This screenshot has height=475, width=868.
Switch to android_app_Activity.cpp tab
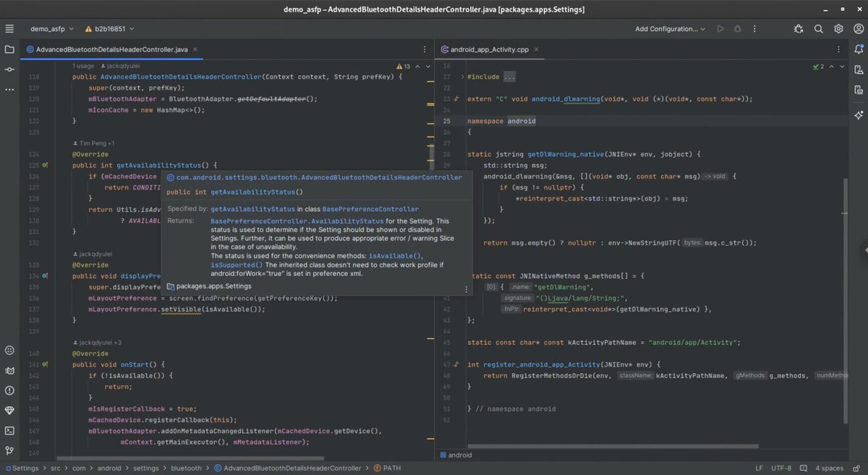490,50
